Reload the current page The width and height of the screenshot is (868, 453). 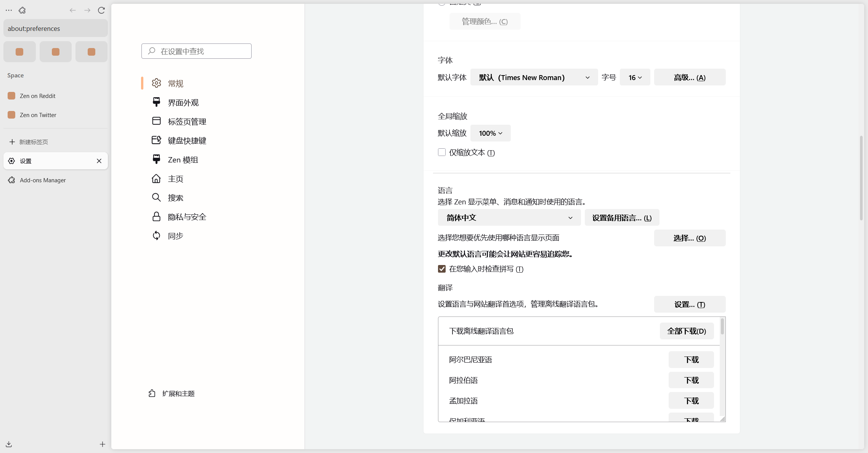101,10
